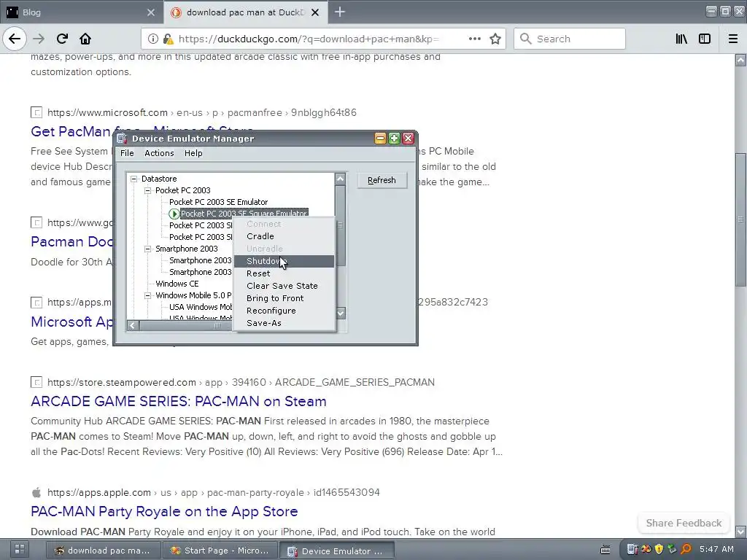Choose Cradle from the context menu
This screenshot has width=747, height=560.
click(284, 236)
